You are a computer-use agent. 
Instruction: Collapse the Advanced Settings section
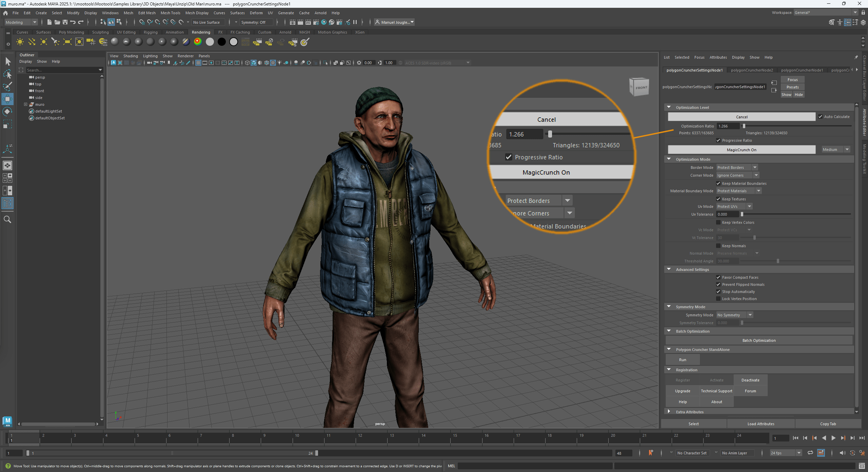point(669,269)
